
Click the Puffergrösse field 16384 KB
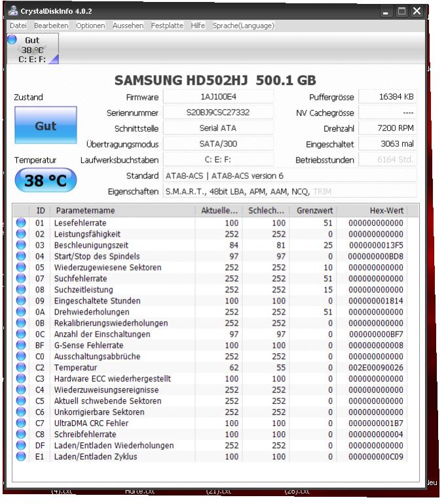click(x=388, y=97)
